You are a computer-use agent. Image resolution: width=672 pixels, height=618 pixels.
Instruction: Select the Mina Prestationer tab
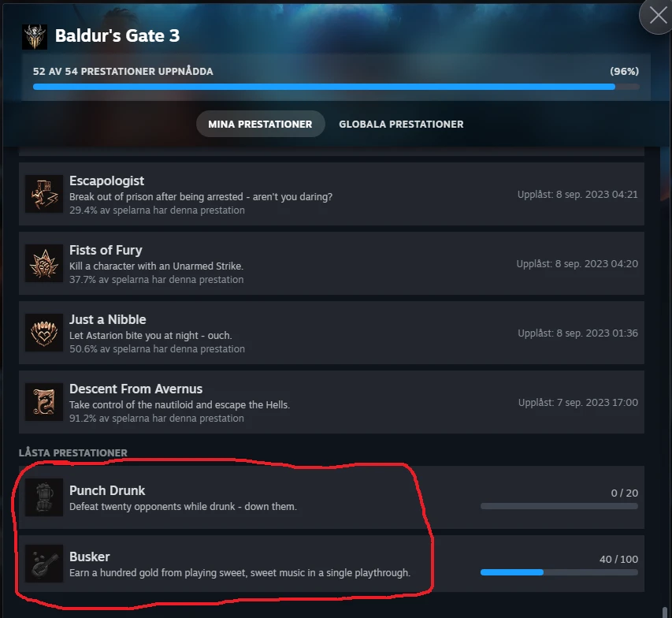[260, 124]
